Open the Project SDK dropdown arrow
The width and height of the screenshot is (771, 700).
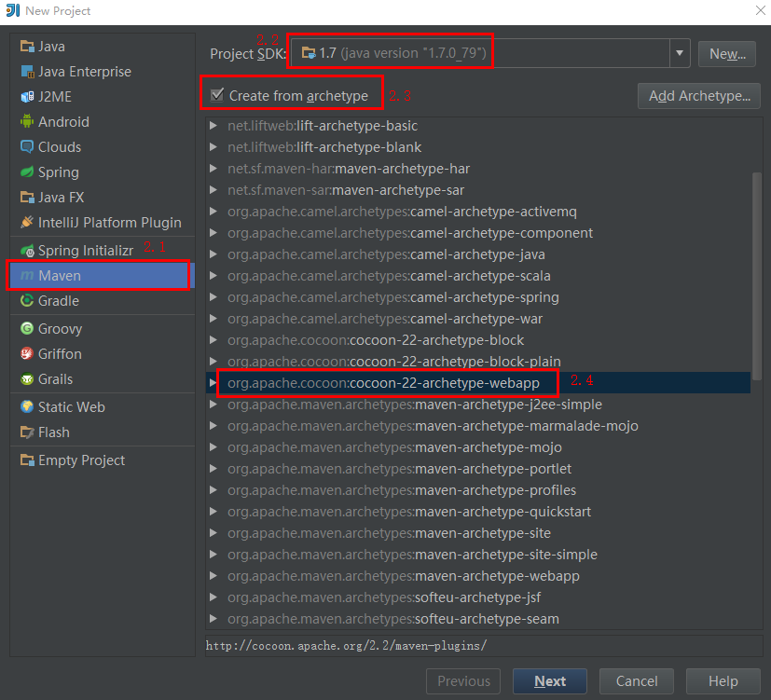680,53
